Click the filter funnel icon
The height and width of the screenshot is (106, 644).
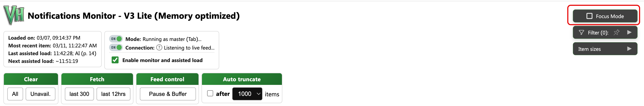581,33
